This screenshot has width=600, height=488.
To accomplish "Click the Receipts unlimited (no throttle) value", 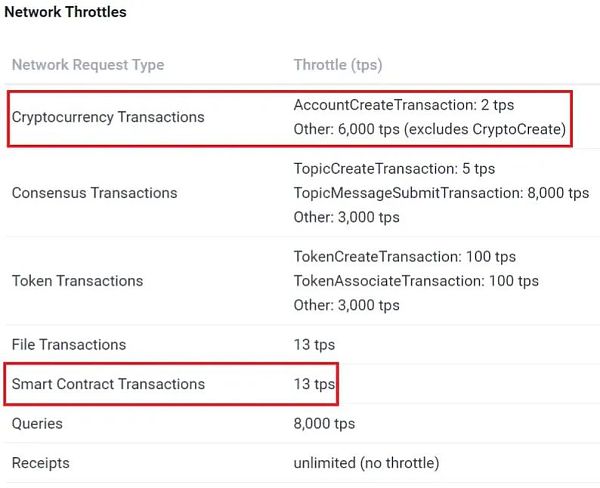I will coord(366,464).
